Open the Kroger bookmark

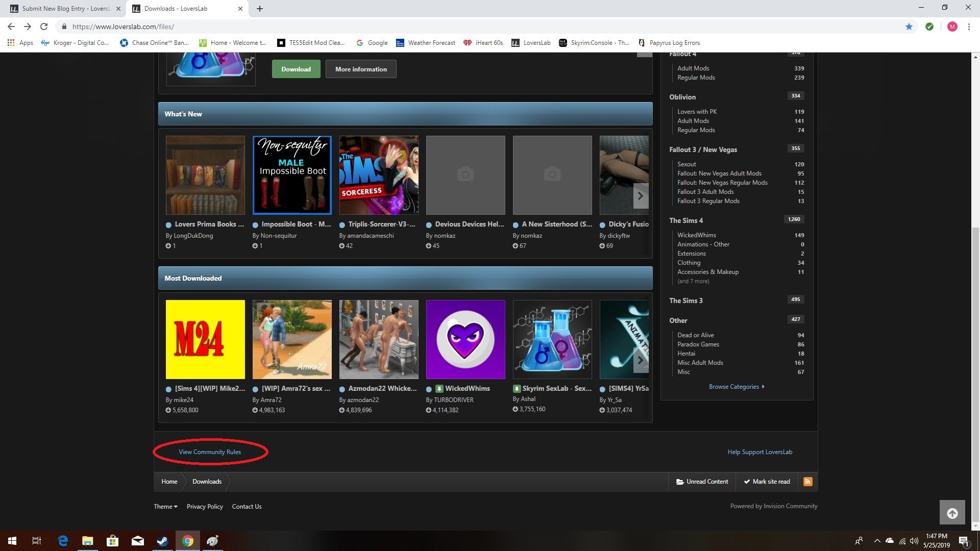point(75,43)
